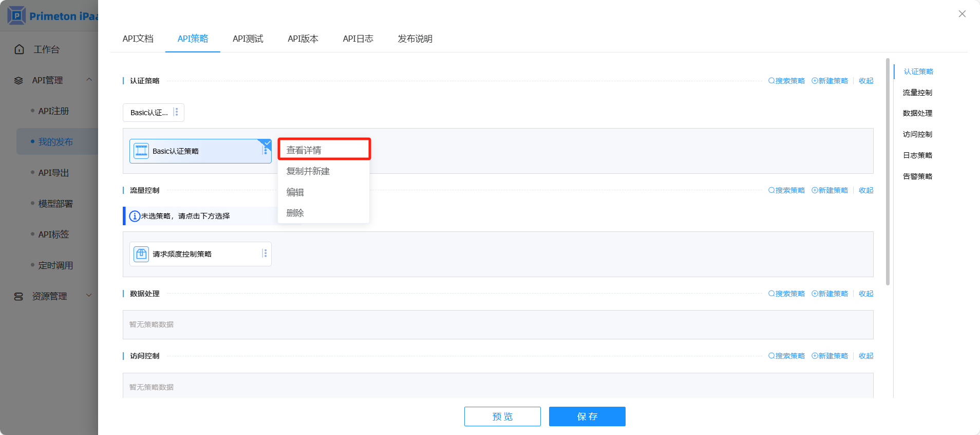The height and width of the screenshot is (435, 980).
Task: Toggle selection of the Basic认证策略 card
Action: [x=200, y=151]
